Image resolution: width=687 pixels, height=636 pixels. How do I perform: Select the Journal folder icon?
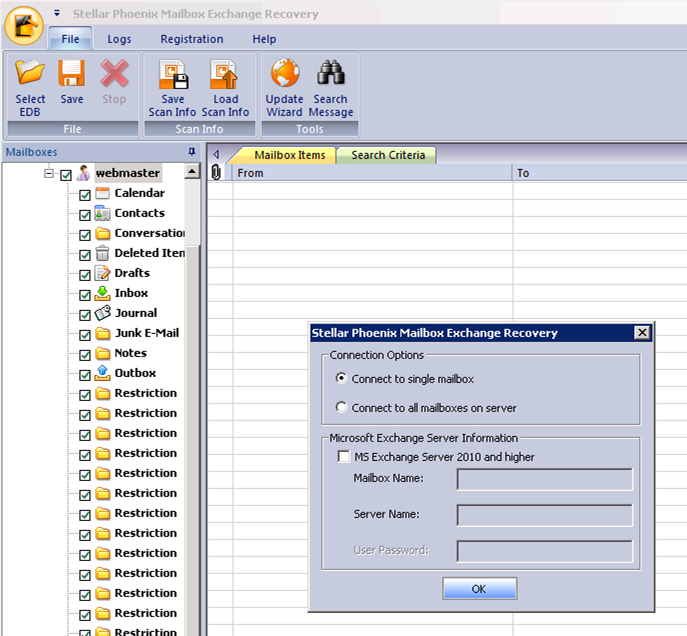tap(102, 313)
